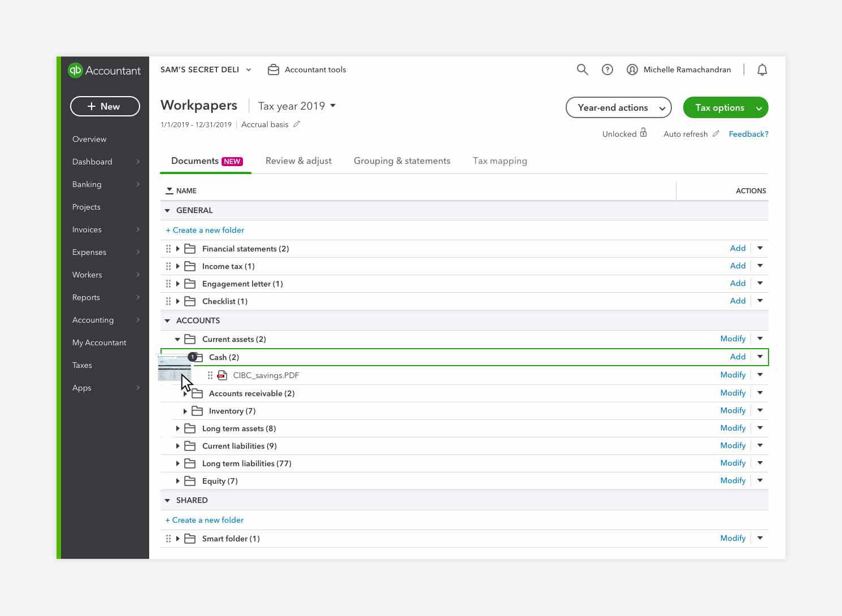The image size is (842, 616).
Task: Open action menu arrow for Equity row
Action: (x=760, y=480)
